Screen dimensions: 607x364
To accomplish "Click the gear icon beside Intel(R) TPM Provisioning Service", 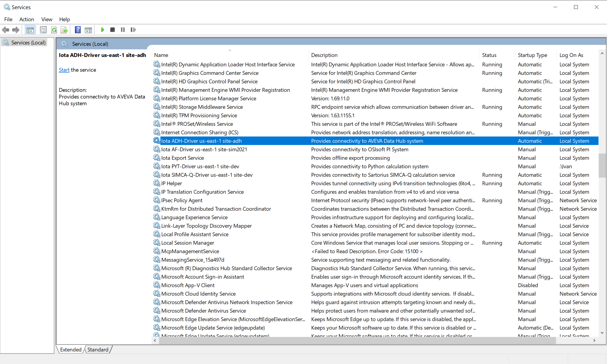I will coord(157,115).
